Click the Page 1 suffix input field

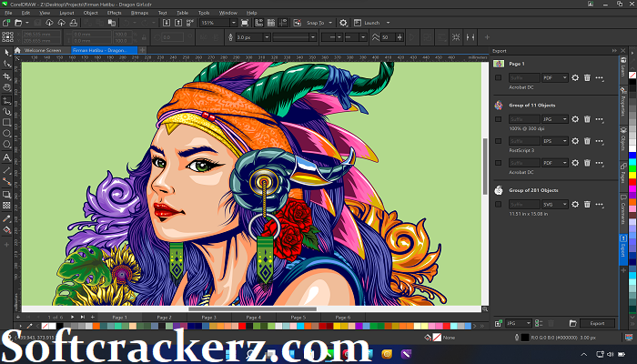pos(524,77)
